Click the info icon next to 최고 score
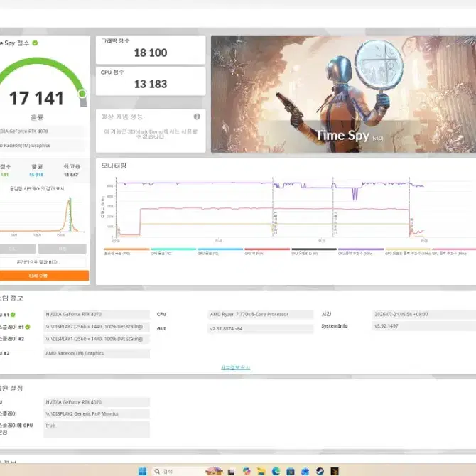This screenshot has width=476, height=476. (78, 166)
